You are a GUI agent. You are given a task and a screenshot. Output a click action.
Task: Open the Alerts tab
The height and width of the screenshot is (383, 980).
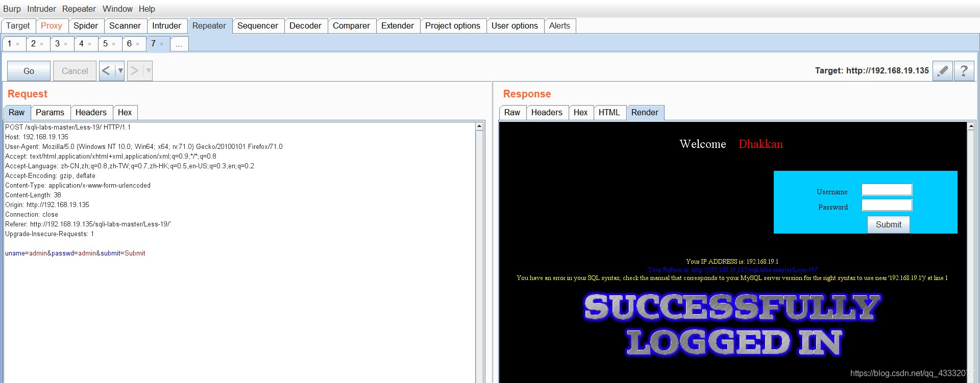pyautogui.click(x=559, y=26)
